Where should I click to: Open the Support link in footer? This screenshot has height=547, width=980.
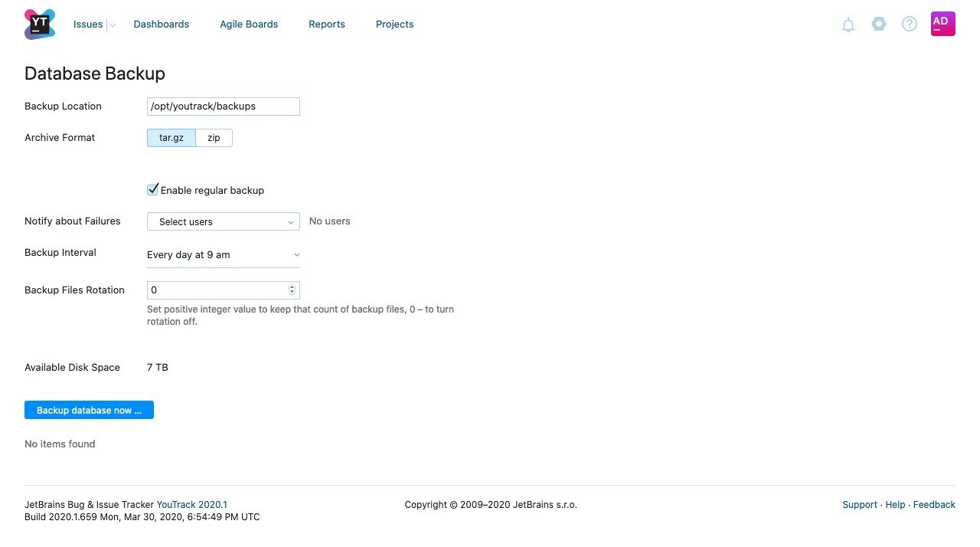860,505
